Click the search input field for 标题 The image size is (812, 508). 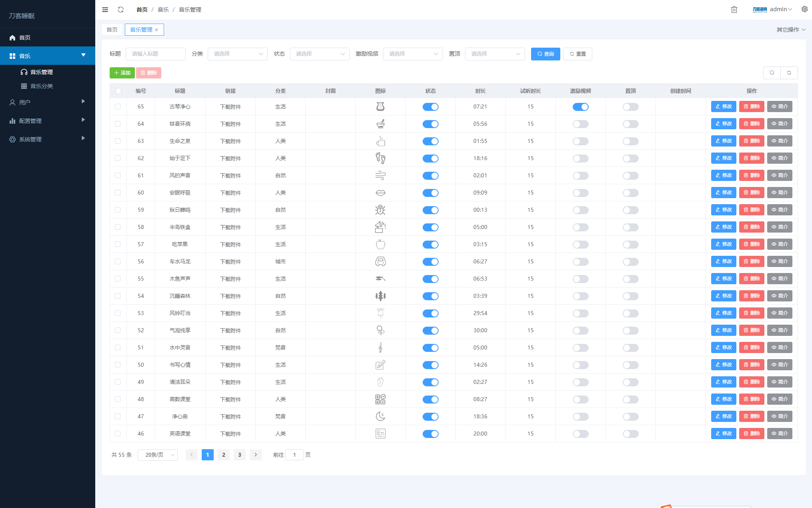155,53
